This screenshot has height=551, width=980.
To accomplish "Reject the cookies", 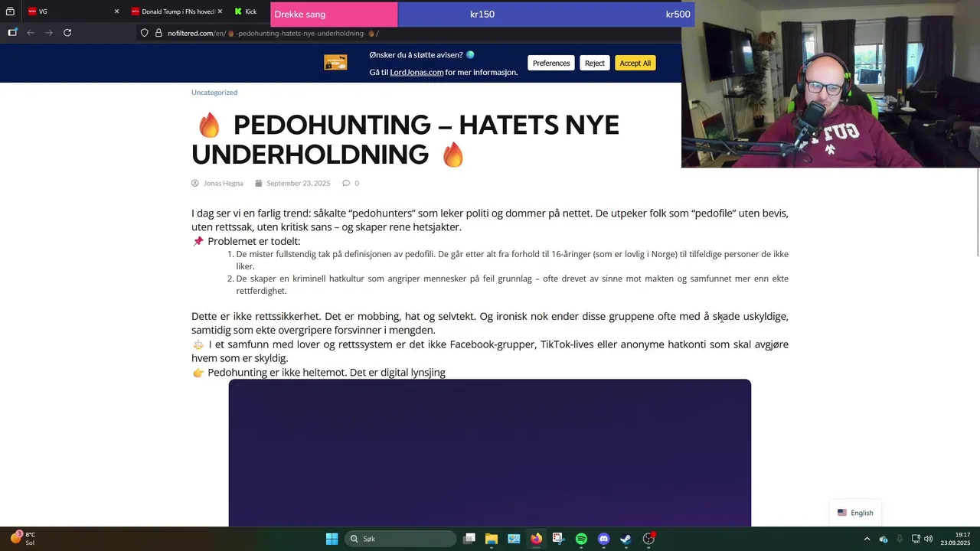I will pos(595,63).
